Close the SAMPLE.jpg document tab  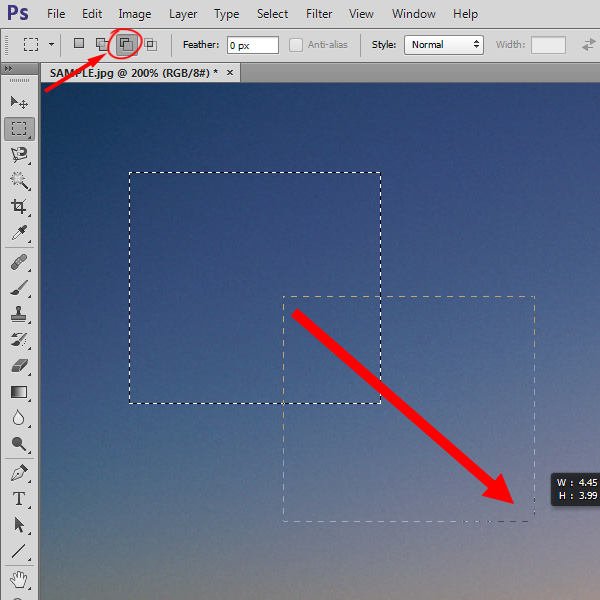(x=230, y=72)
